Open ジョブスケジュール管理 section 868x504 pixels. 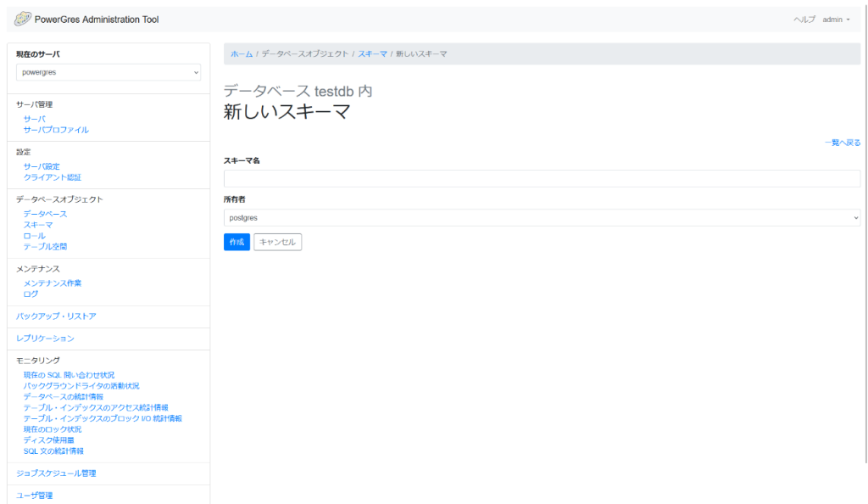coord(56,473)
